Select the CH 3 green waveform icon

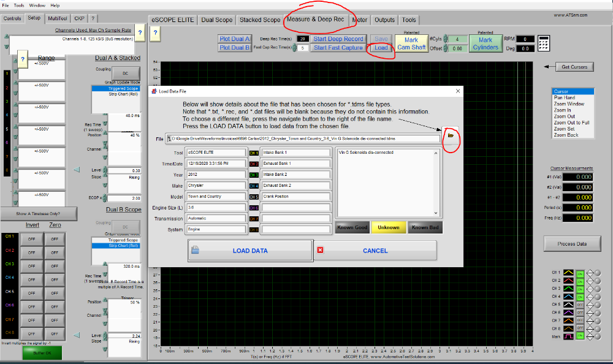tap(568, 289)
